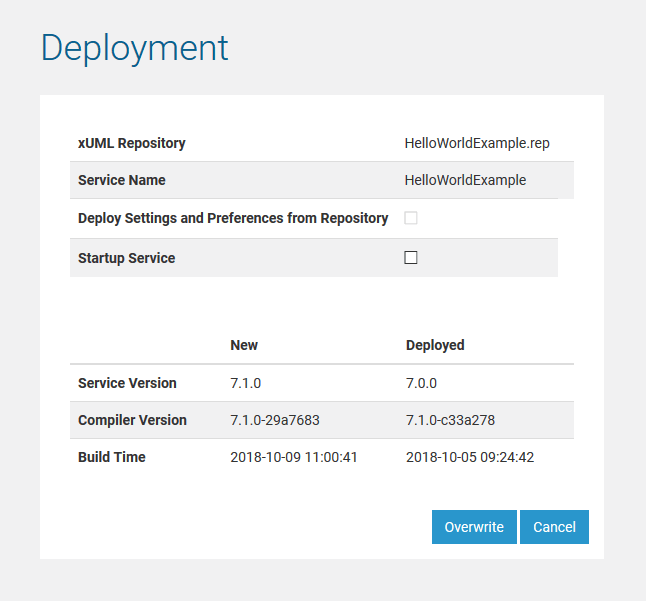Enable the Startup Service checkbox
Image resolution: width=646 pixels, height=601 pixels.
[x=411, y=258]
